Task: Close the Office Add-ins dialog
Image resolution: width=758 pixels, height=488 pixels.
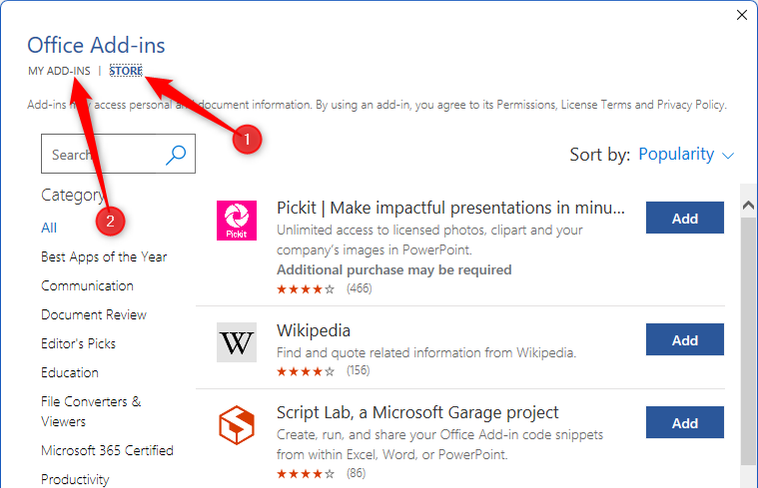Action: [742, 15]
